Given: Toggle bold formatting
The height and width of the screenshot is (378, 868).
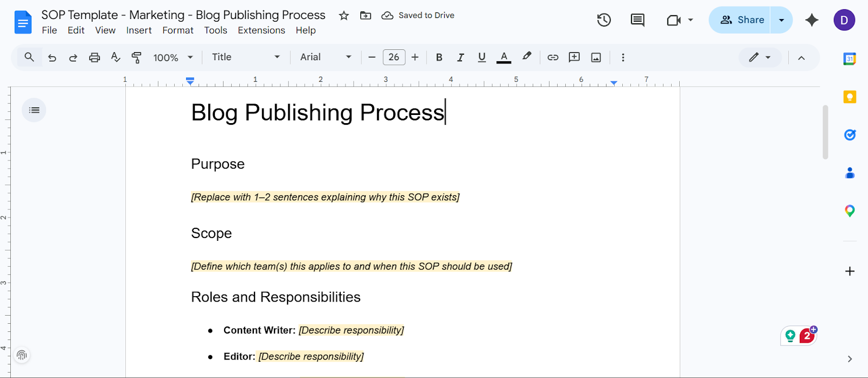Looking at the screenshot, I should point(439,57).
